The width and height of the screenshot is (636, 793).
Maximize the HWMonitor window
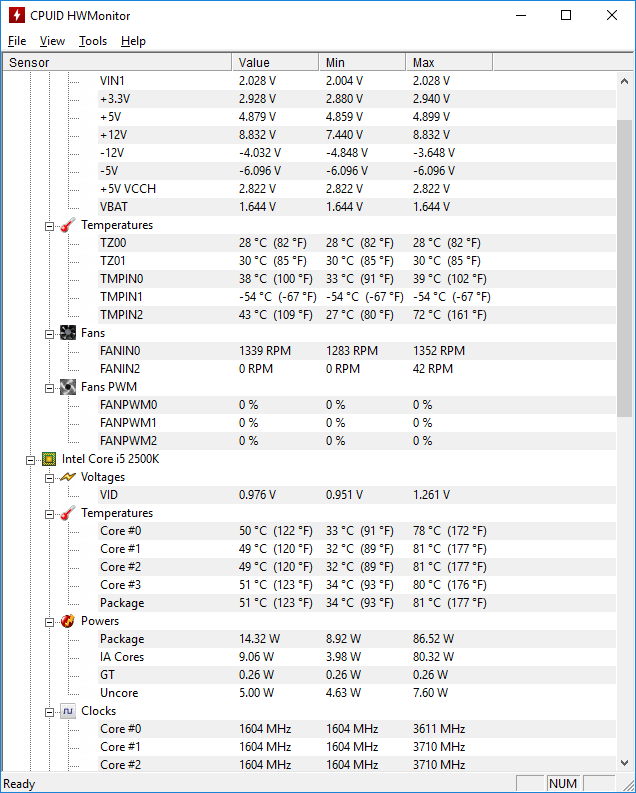[x=566, y=15]
